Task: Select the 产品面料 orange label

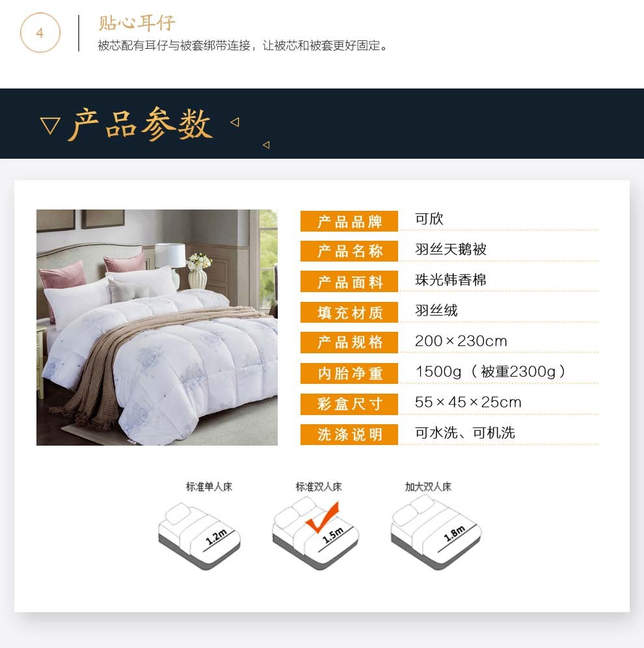Action: pyautogui.click(x=349, y=282)
